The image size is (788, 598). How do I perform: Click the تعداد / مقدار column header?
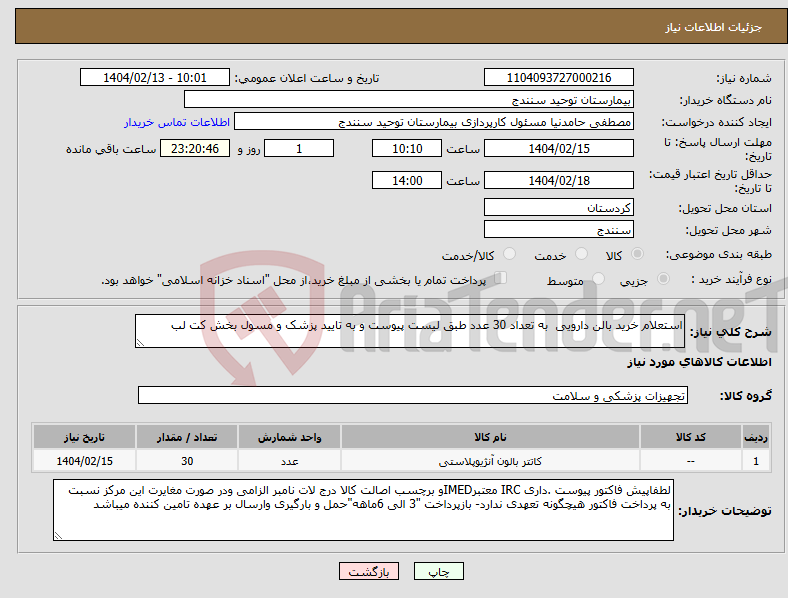point(187,437)
